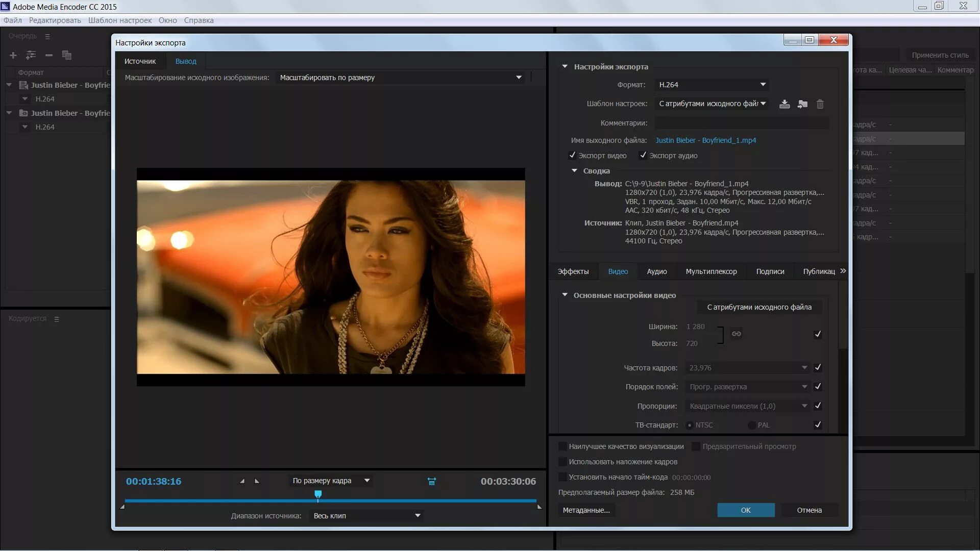
Task: Click the save preset icon
Action: 785,104
